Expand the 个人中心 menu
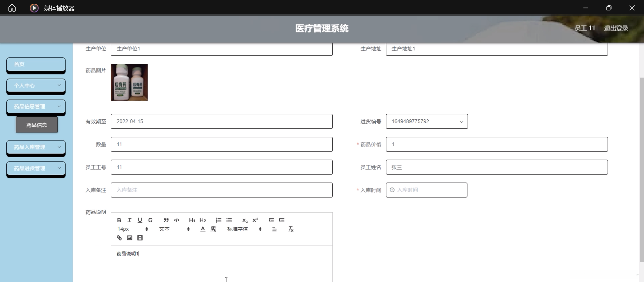 tap(36, 86)
